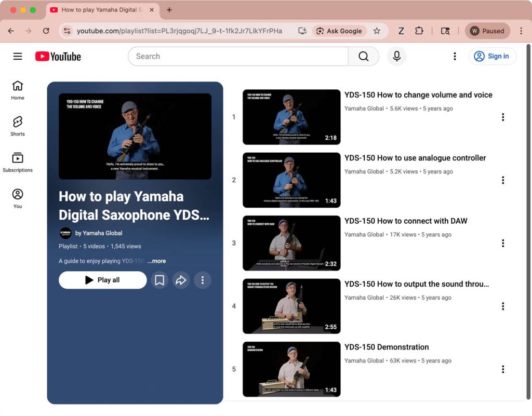Screen dimensions: 532x416
Task: Open the YDS-150 How to connect with DAW thumbnail
Action: pos(291,243)
